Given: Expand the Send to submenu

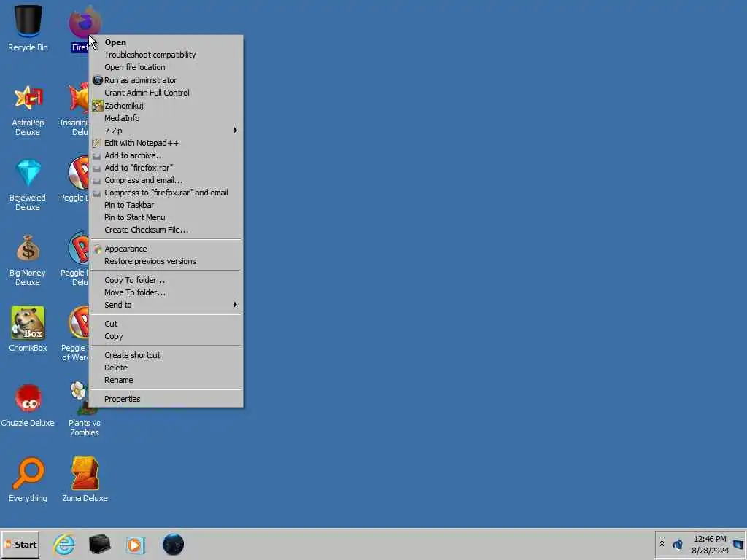Looking at the screenshot, I should [x=166, y=305].
